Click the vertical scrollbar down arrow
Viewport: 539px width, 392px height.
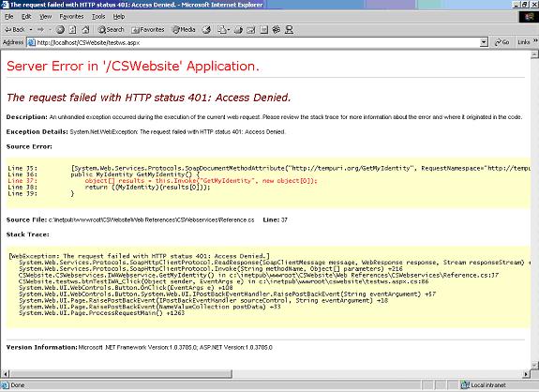point(534,365)
